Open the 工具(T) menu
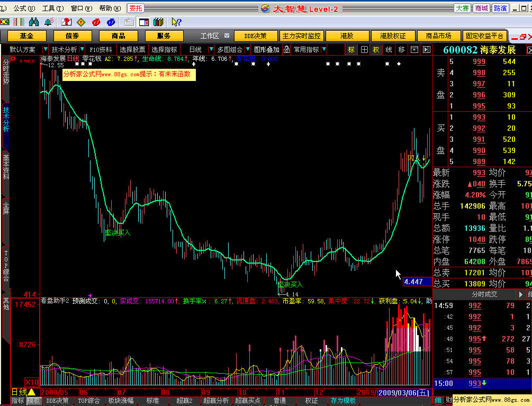Viewport: 532px width, 406px height. pos(52,8)
